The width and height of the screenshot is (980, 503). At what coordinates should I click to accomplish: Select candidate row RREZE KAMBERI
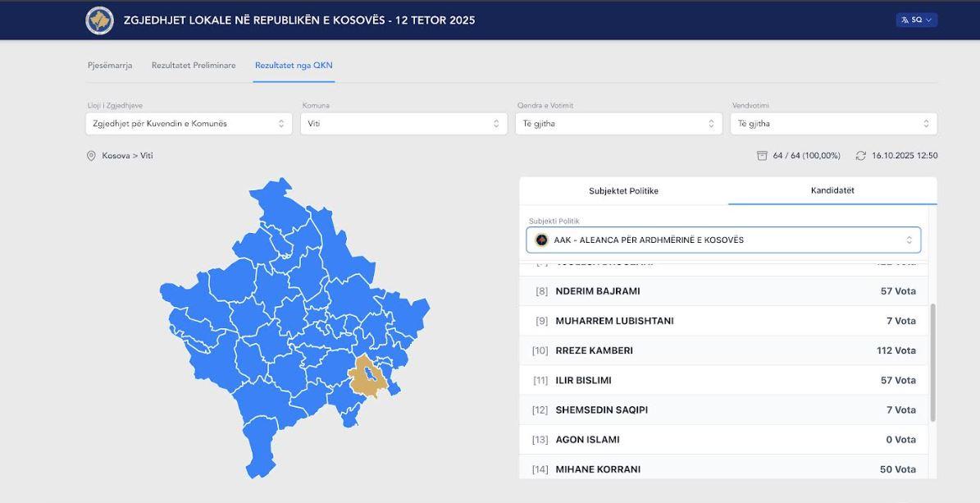(x=723, y=350)
